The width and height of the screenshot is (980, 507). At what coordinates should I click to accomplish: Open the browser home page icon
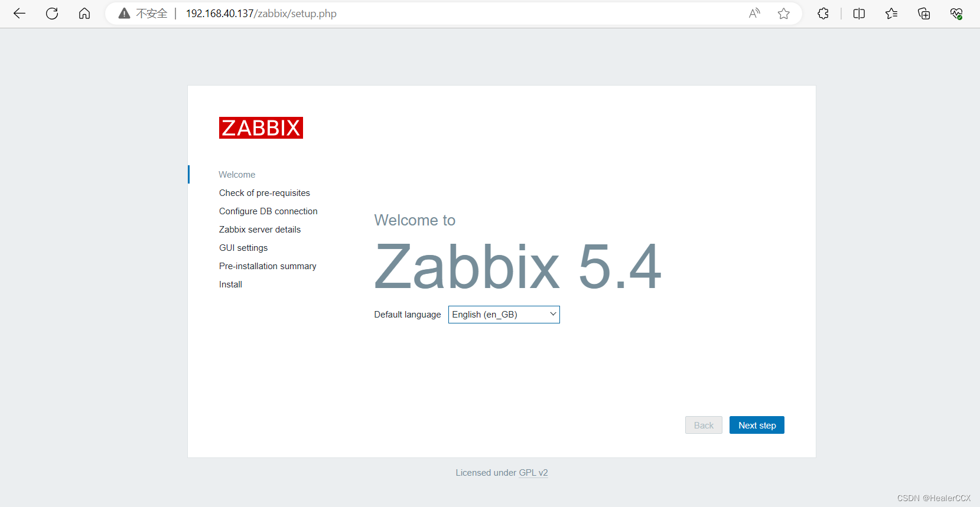[84, 14]
